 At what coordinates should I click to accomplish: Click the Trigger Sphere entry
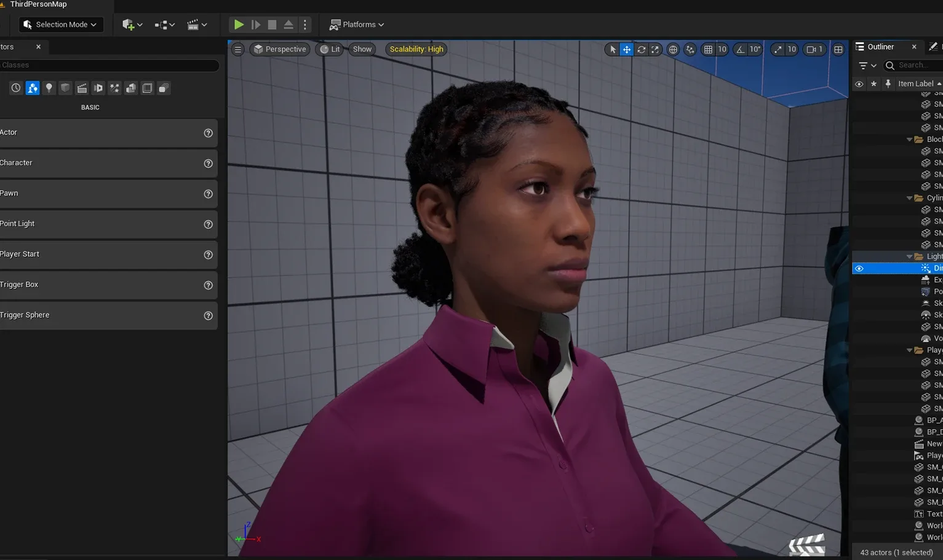pyautogui.click(x=108, y=315)
